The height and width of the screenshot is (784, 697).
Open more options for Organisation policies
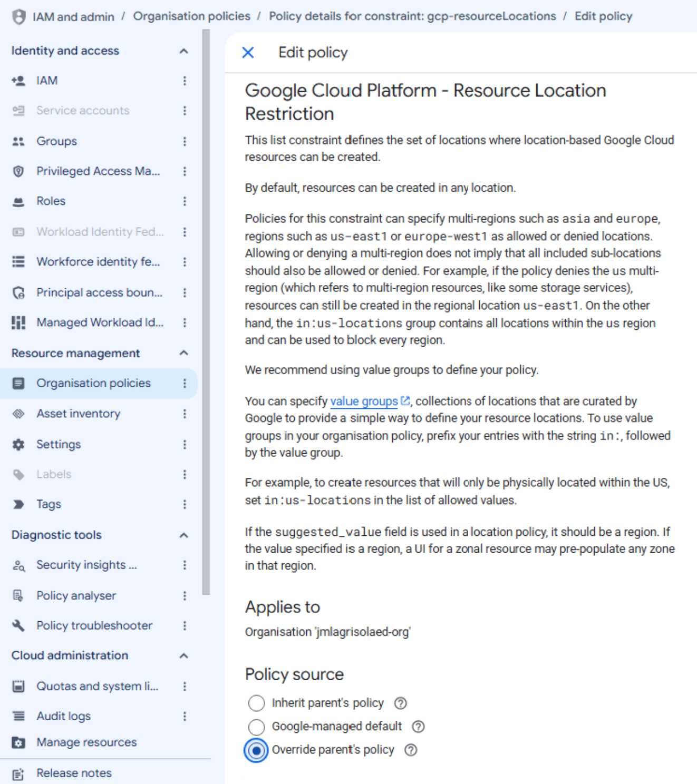[185, 383]
